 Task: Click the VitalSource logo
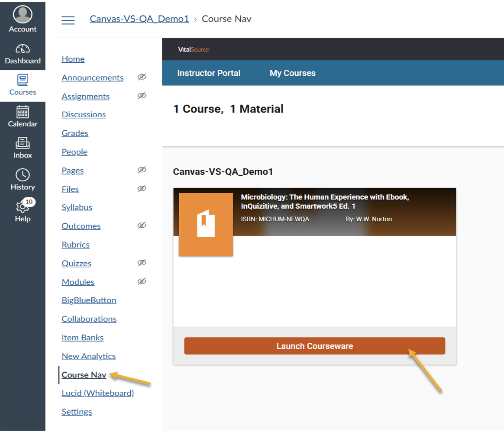pos(194,49)
